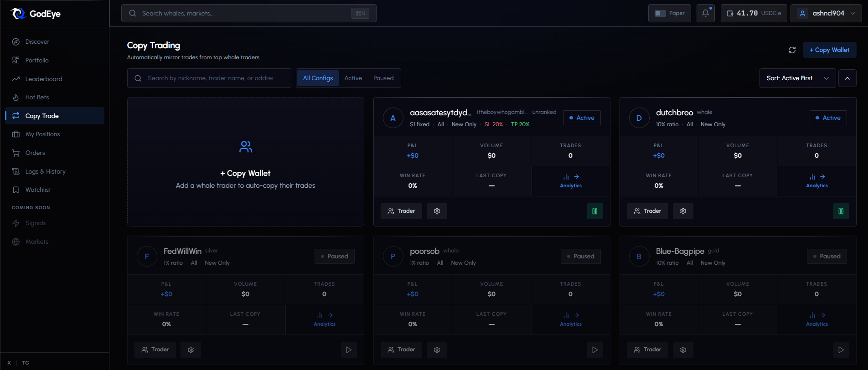
Task: Open the TG link in sidebar footer
Action: [26, 363]
